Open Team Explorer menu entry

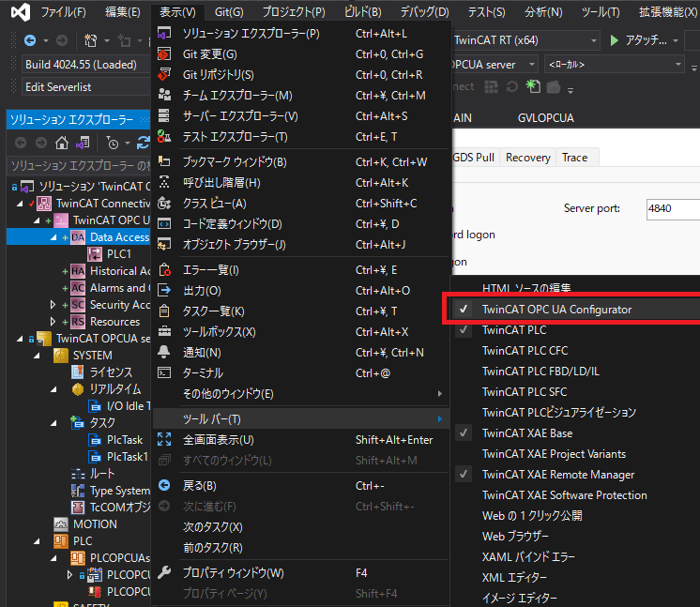(x=300, y=95)
